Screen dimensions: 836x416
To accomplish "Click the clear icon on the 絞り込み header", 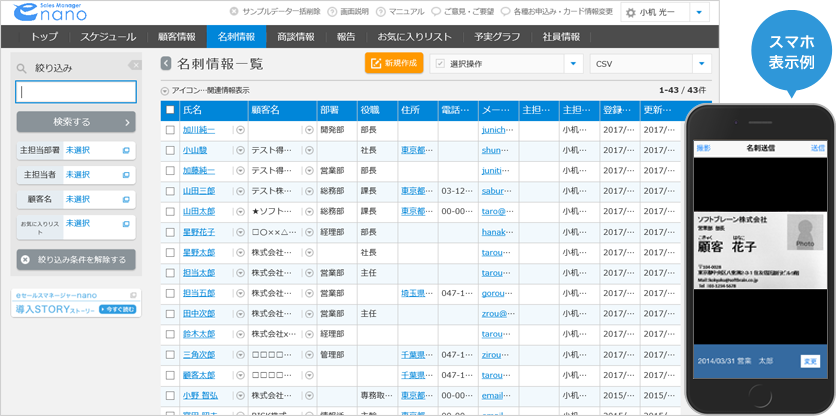I will pos(134,66).
